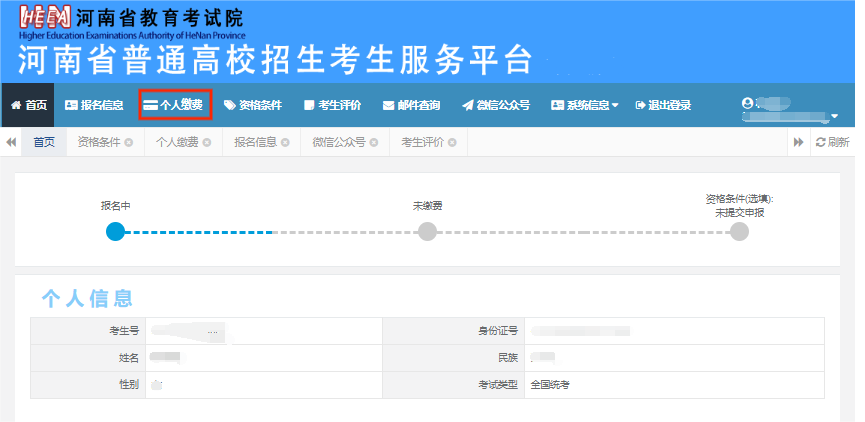Click the 微信公众号 paper-plane icon
Screen dimensions: 865x422
click(467, 105)
